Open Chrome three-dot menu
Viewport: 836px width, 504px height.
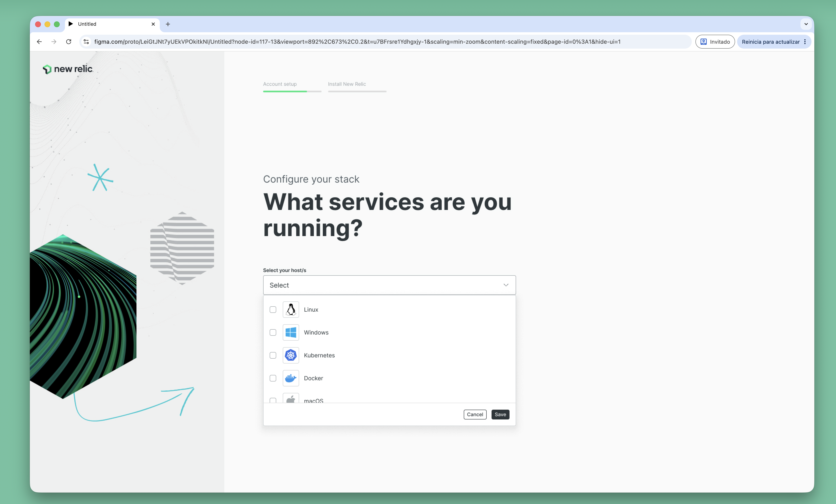(805, 42)
